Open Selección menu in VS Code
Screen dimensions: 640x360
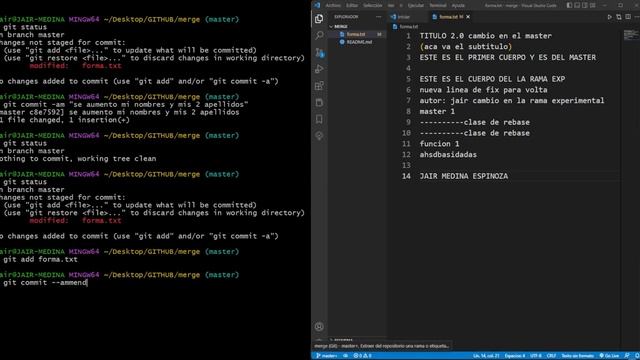373,5
